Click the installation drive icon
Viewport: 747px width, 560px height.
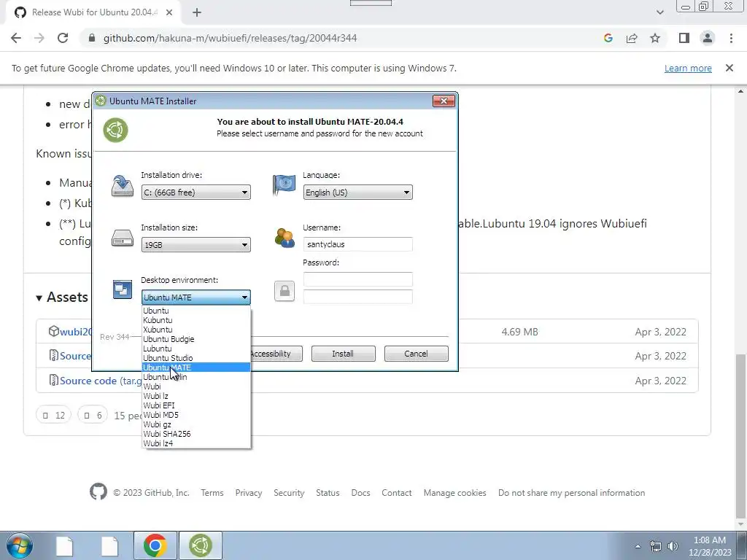click(123, 186)
